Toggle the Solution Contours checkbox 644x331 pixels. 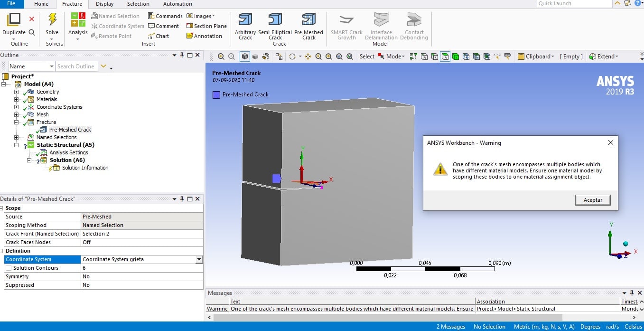9,268
